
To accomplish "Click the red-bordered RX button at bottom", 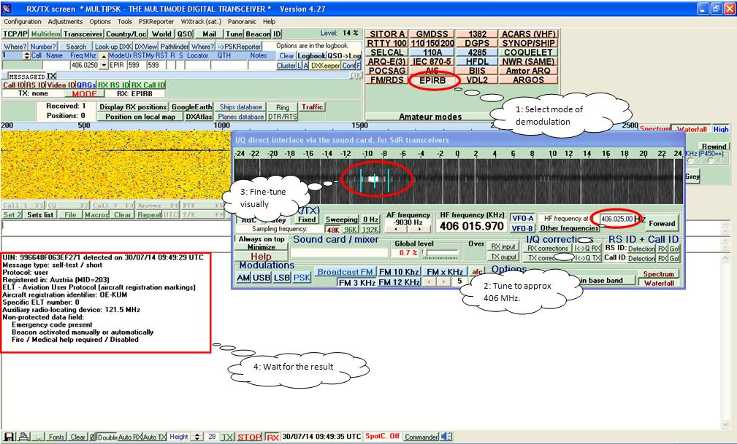I will click(272, 437).
